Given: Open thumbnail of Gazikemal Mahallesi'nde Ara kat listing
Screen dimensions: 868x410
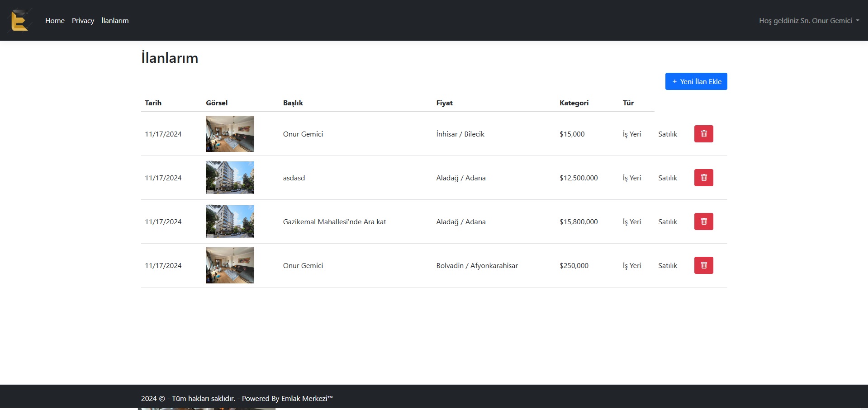Looking at the screenshot, I should click(x=230, y=221).
